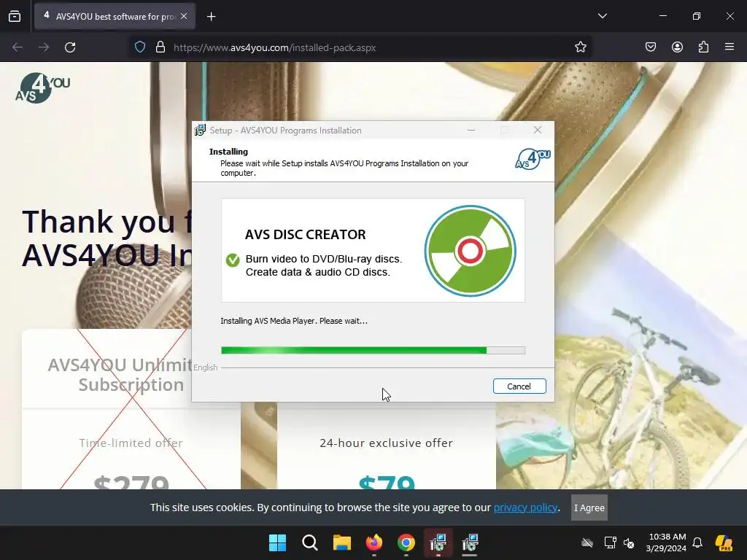747x560 pixels.
Task: Accept cookies with I Agree
Action: click(x=589, y=507)
